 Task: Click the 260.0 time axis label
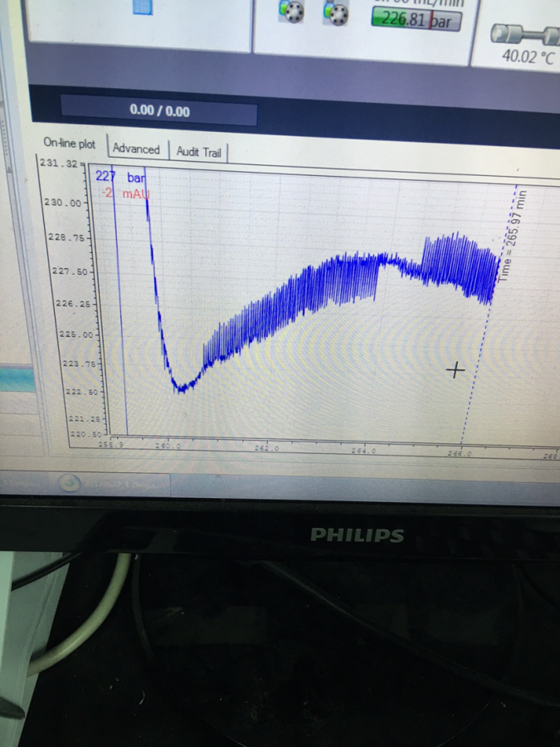click(x=168, y=446)
